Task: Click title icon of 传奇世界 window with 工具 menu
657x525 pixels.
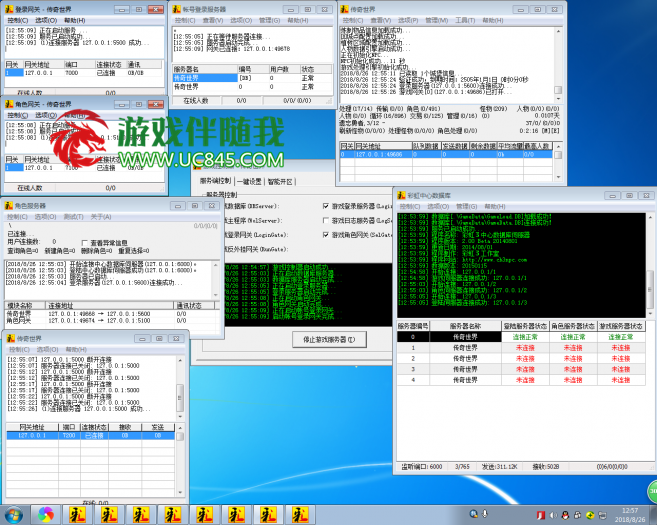Action: (344, 9)
